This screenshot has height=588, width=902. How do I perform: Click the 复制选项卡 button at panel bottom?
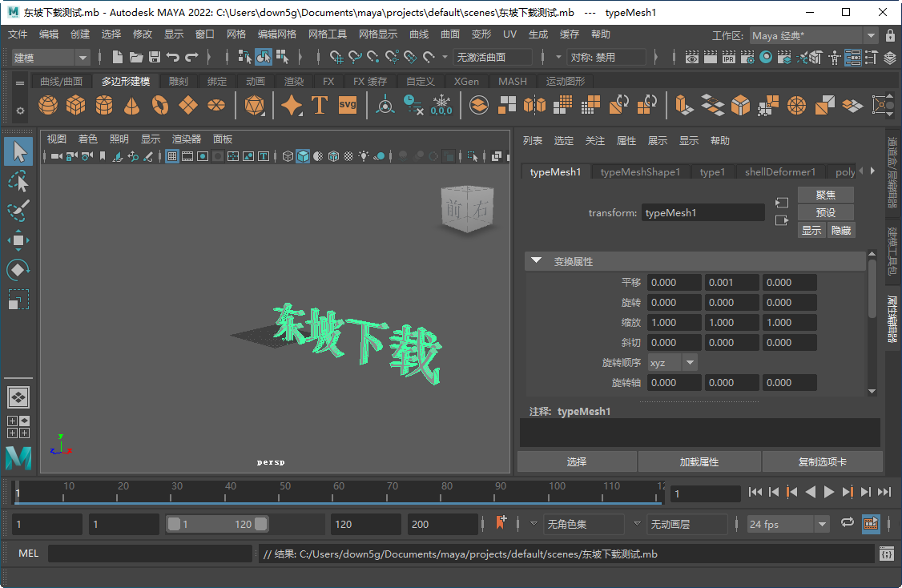pos(819,461)
